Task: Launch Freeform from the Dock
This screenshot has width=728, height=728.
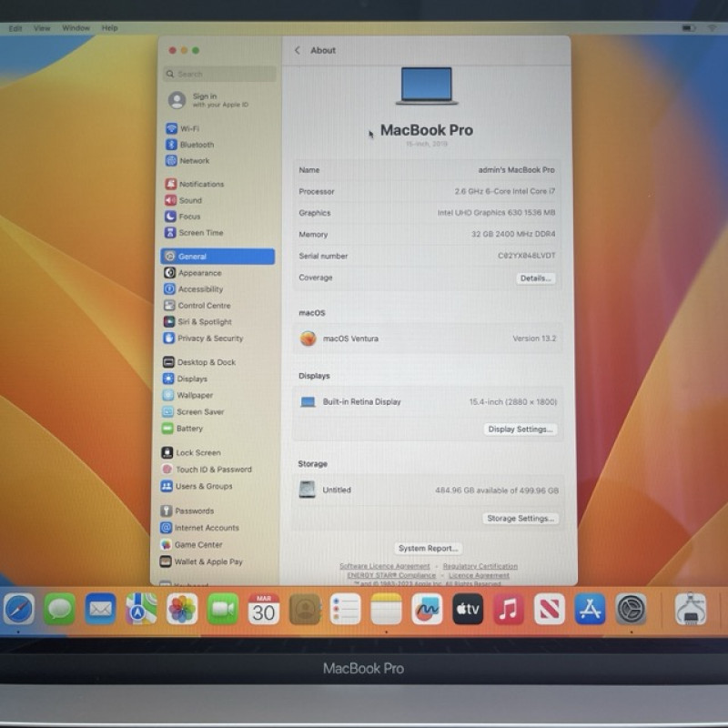Action: pos(427,609)
